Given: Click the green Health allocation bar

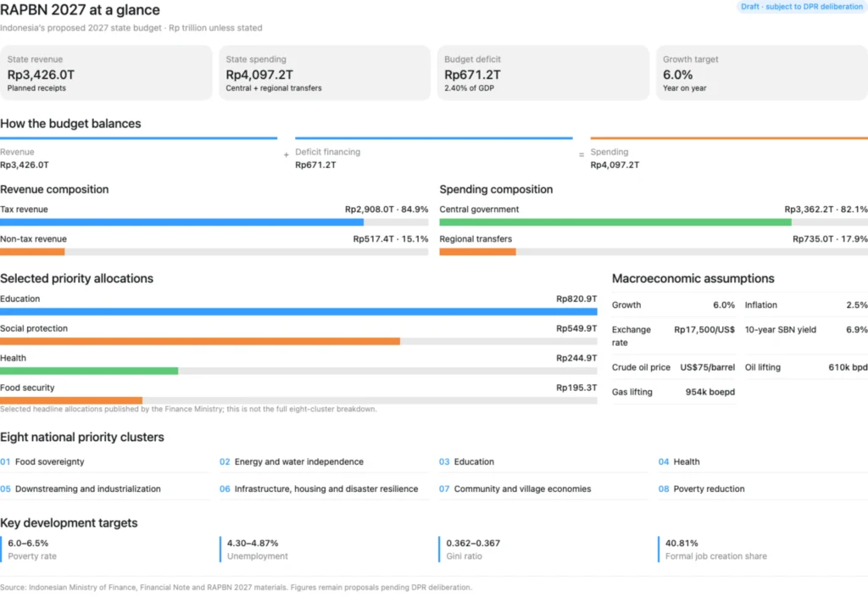Looking at the screenshot, I should pos(89,371).
